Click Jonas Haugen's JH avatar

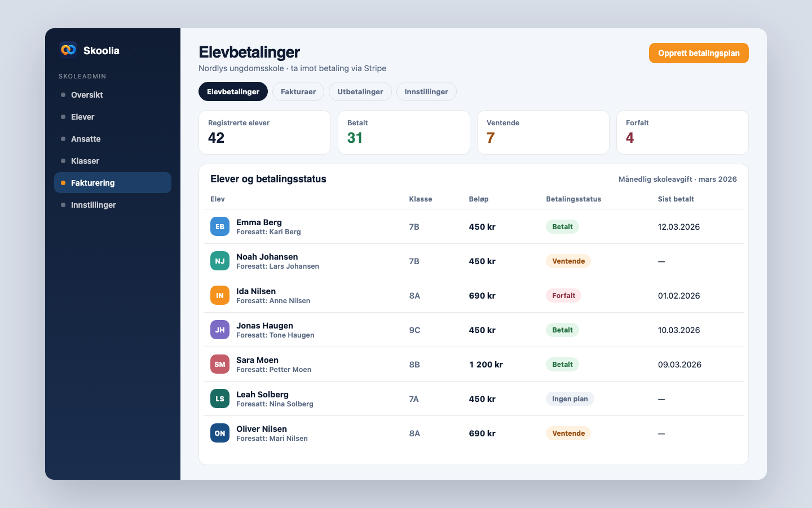tap(220, 330)
